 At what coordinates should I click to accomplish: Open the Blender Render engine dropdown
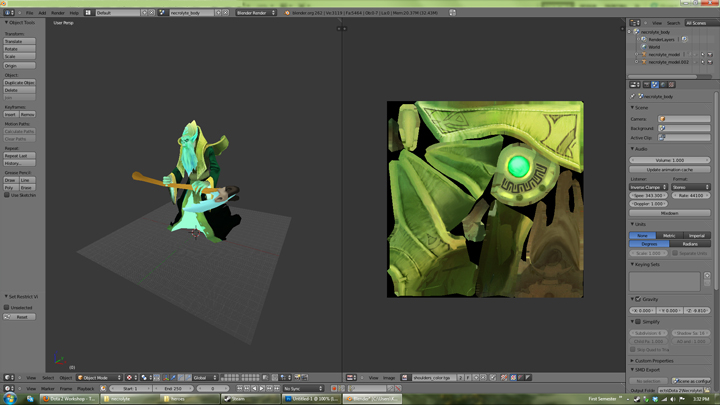pos(256,13)
